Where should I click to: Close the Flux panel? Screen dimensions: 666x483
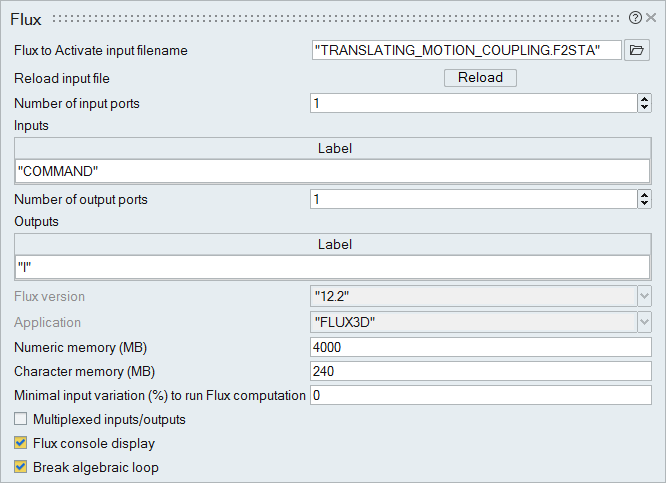(651, 17)
